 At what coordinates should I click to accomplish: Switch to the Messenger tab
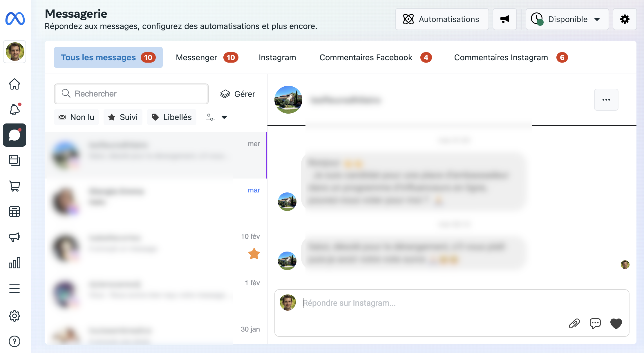(x=207, y=57)
